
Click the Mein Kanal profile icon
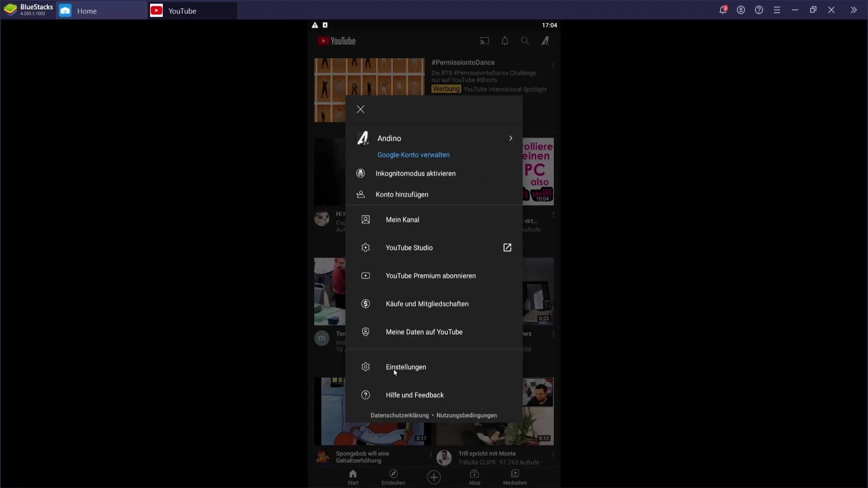click(x=366, y=220)
